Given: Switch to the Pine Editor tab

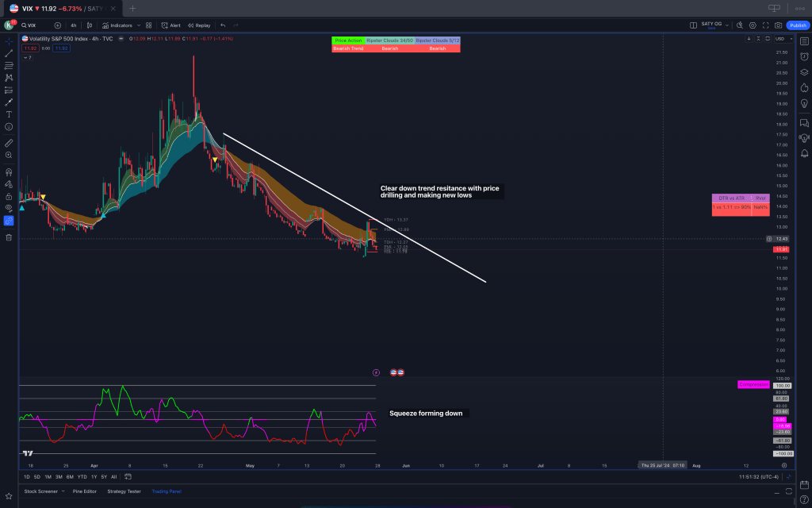Looking at the screenshot, I should (84, 491).
